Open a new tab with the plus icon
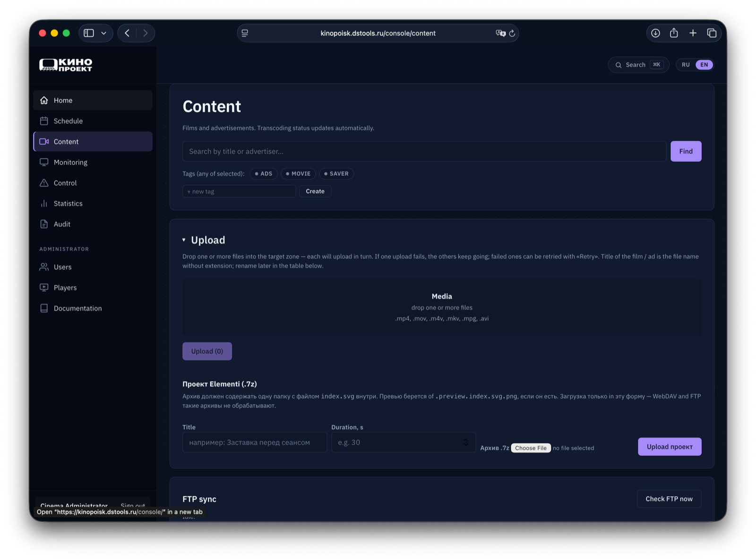Screen dimensions: 756x560 tap(693, 33)
